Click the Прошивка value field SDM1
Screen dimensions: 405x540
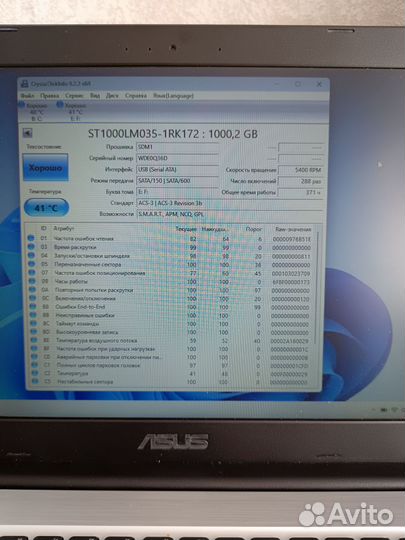click(177, 147)
